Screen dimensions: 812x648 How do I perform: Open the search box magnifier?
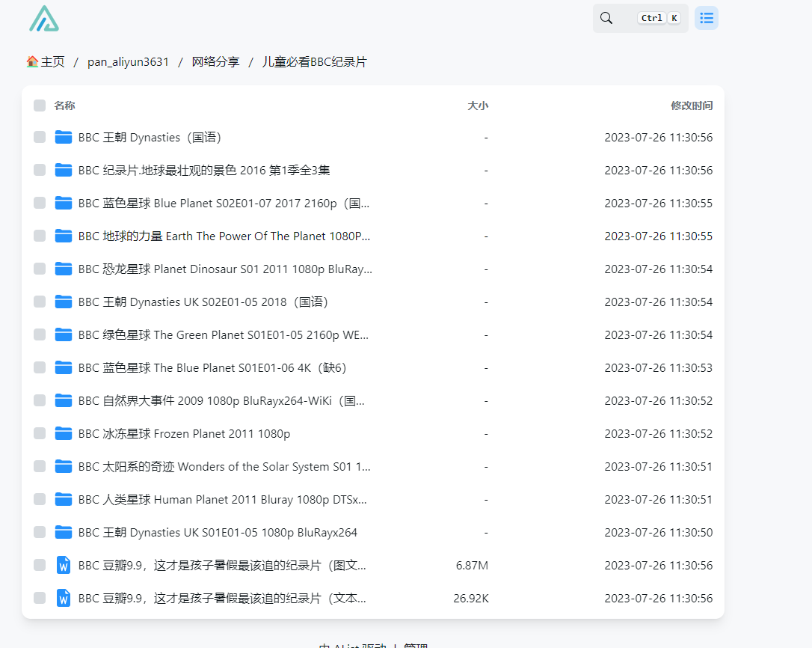(606, 18)
